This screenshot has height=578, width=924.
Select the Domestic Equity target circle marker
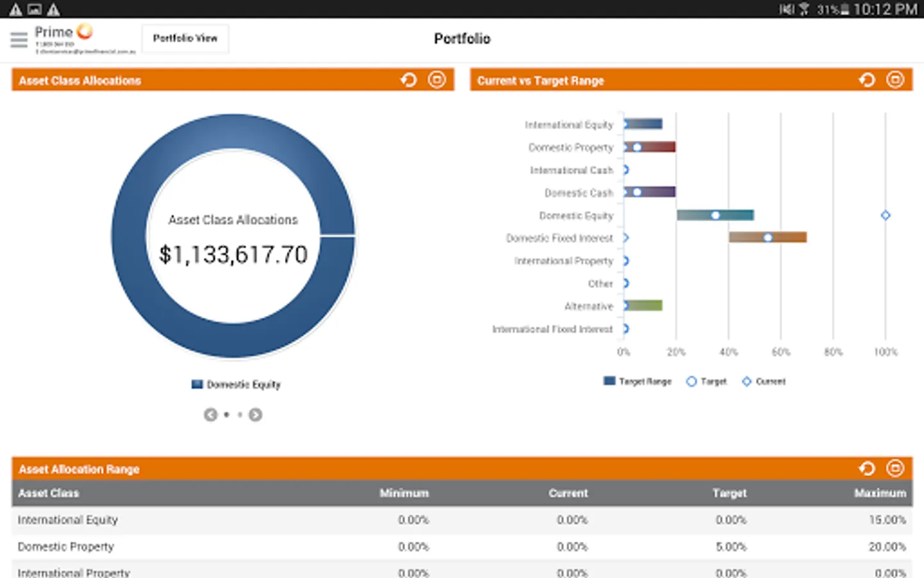tap(715, 215)
